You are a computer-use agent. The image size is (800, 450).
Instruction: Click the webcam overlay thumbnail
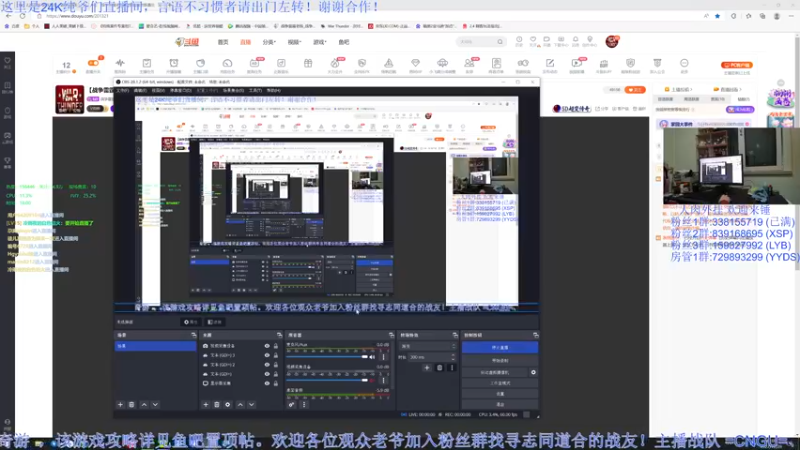tap(731, 166)
